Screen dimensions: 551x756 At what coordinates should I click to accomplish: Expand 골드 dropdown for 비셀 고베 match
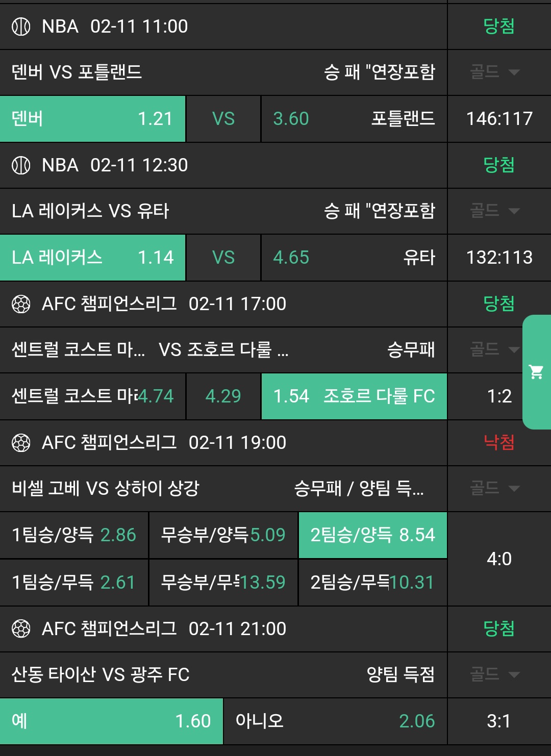coord(494,488)
